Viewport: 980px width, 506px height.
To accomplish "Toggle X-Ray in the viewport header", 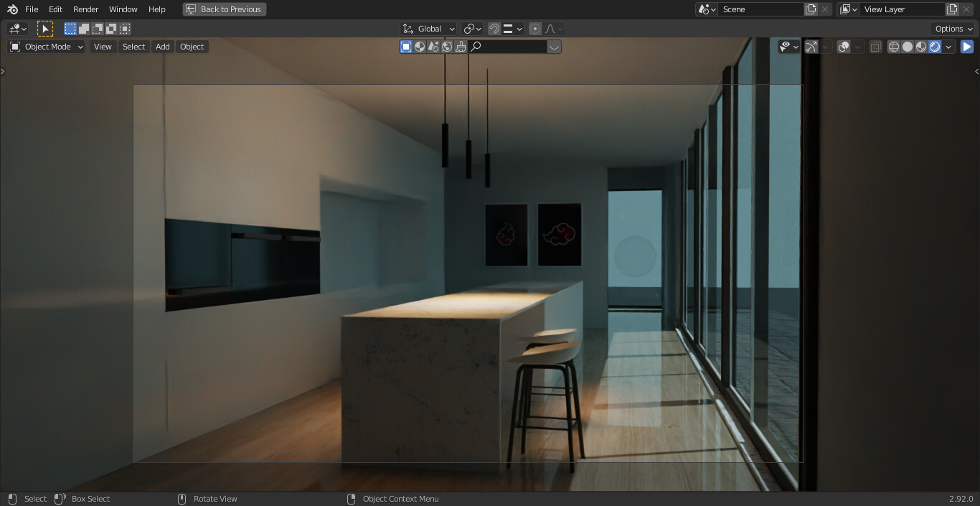I will 875,46.
